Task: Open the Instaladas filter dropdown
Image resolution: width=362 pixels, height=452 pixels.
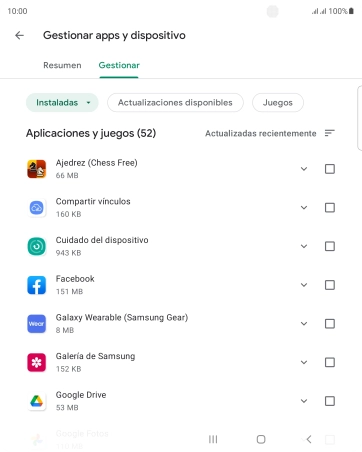Action: point(62,103)
